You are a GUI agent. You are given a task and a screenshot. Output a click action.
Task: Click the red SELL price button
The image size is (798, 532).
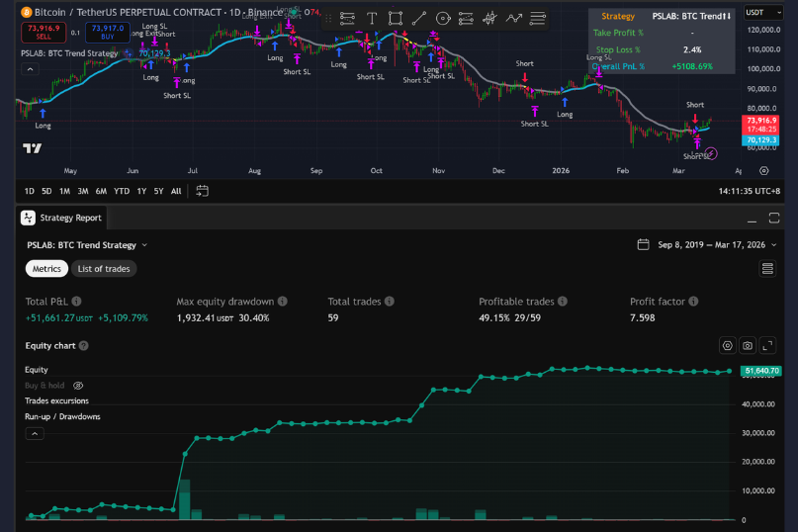41,31
